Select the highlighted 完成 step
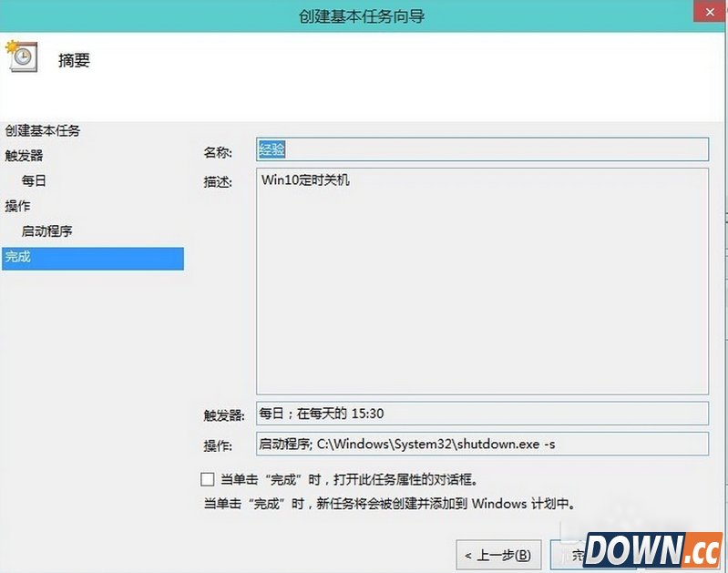The image size is (728, 573). pos(93,259)
